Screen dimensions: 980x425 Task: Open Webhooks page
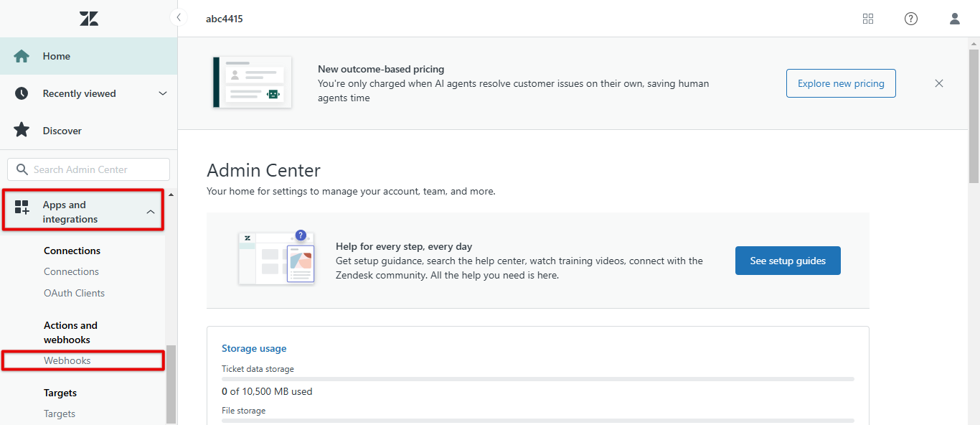click(x=67, y=360)
